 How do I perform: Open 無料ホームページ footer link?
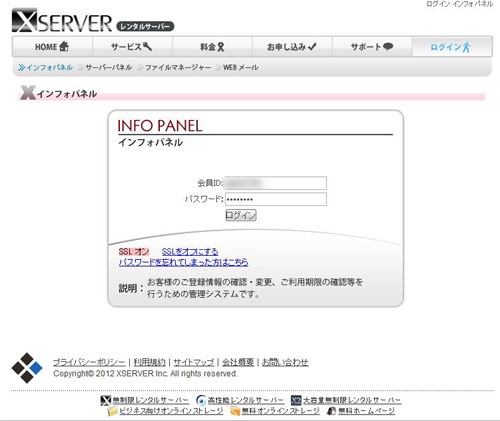coord(361,411)
